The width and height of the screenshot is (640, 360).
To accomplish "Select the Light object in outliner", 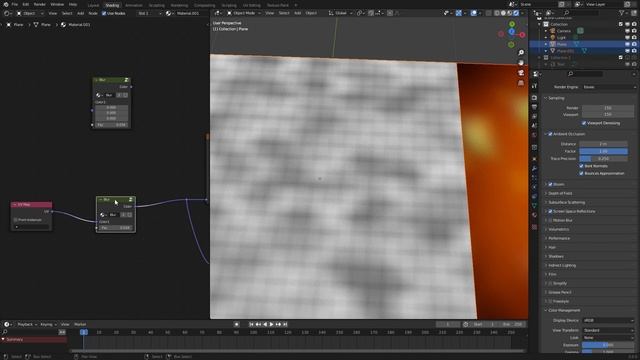I will coord(561,38).
